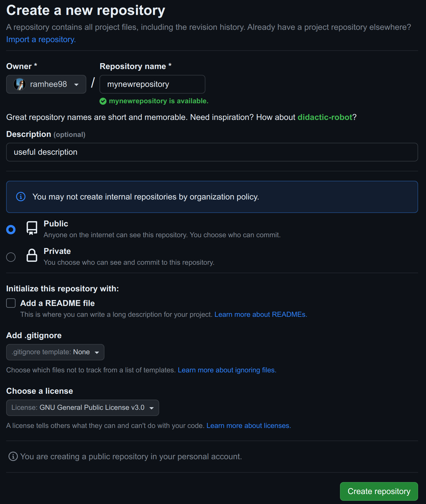Open the License selection dropdown

(83, 407)
